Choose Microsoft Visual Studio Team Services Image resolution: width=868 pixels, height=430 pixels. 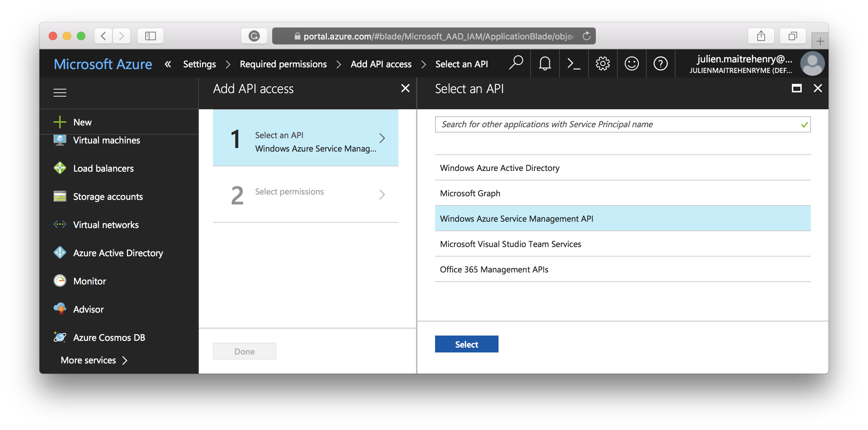pos(623,244)
